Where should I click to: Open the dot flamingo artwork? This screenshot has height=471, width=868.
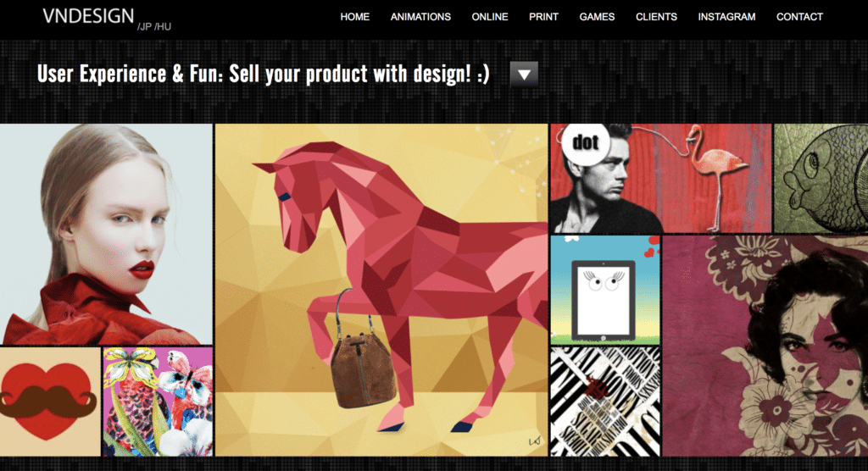[660, 178]
